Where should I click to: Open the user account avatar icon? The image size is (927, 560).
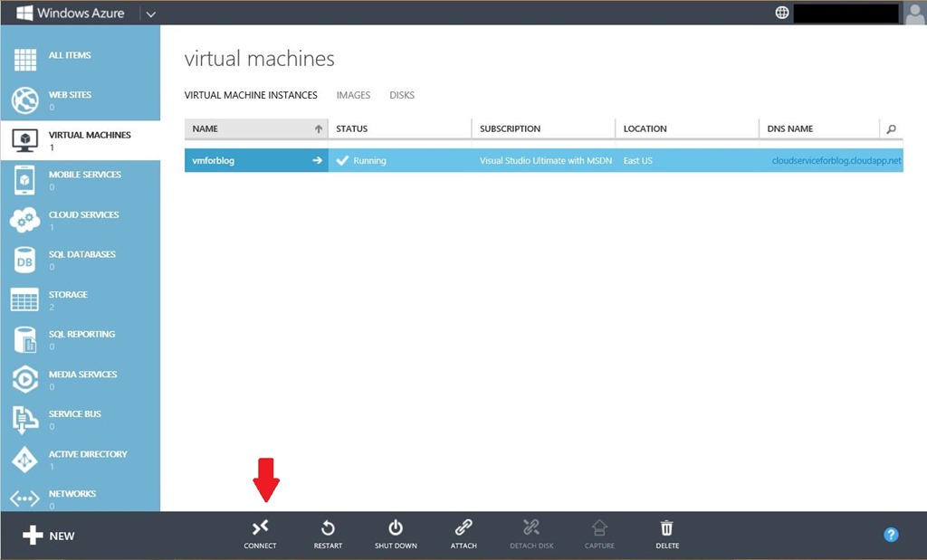(x=914, y=13)
